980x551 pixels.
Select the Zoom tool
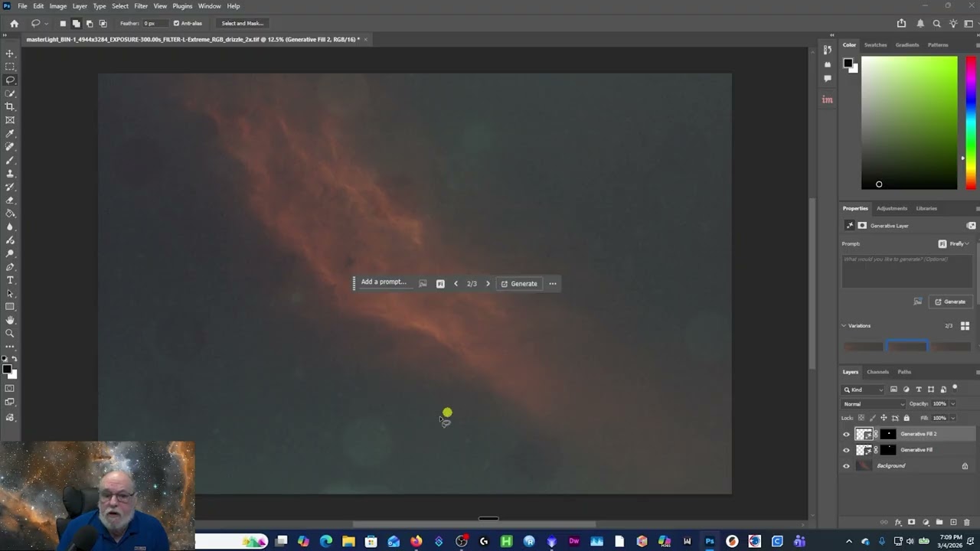pyautogui.click(x=10, y=334)
